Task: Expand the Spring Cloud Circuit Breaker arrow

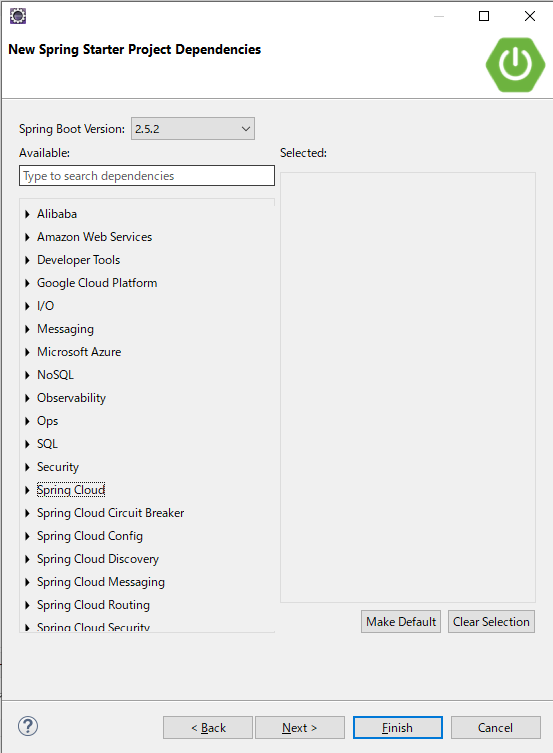Action: click(27, 513)
